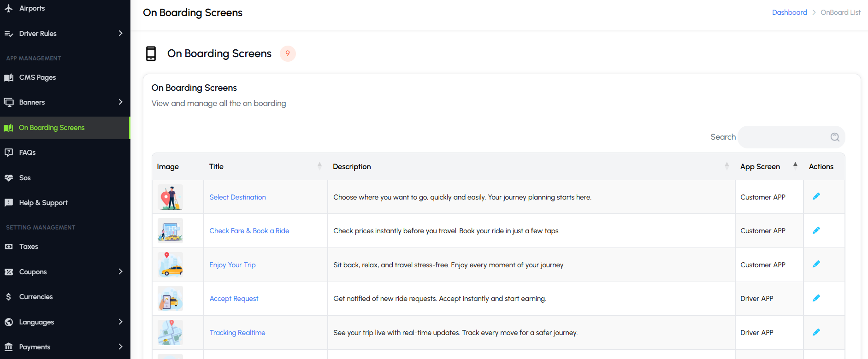Open the FAQs menu item
This screenshot has width=868, height=359.
click(x=27, y=153)
